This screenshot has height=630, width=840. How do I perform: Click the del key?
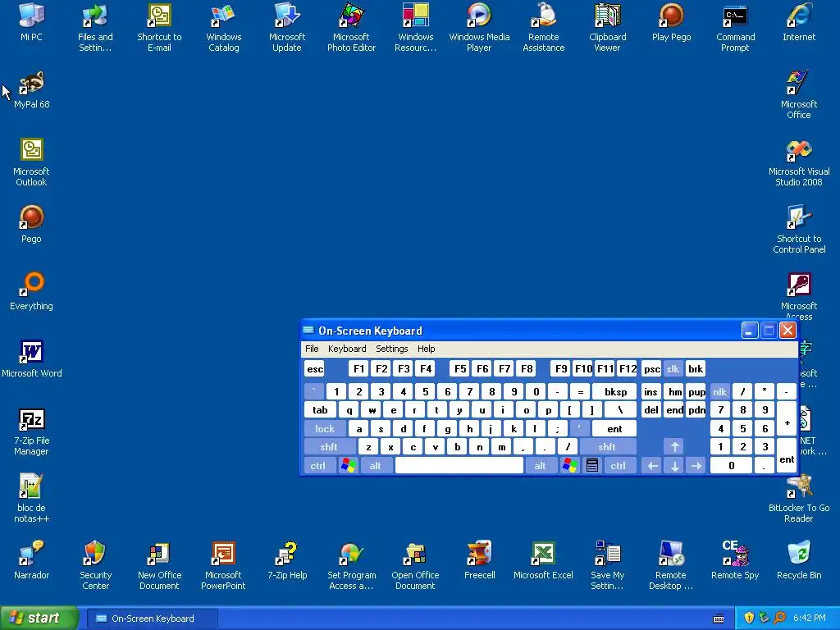(x=651, y=410)
